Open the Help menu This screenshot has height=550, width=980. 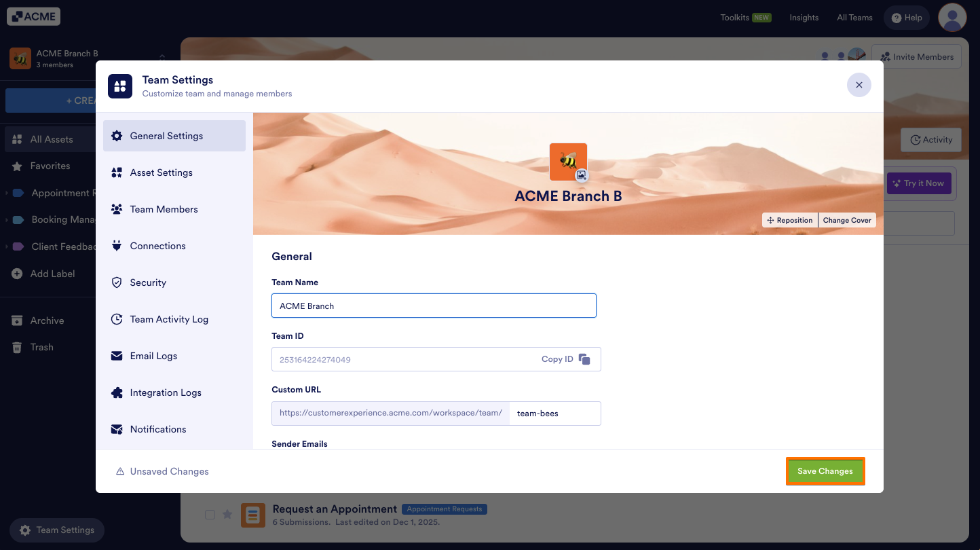(x=907, y=18)
